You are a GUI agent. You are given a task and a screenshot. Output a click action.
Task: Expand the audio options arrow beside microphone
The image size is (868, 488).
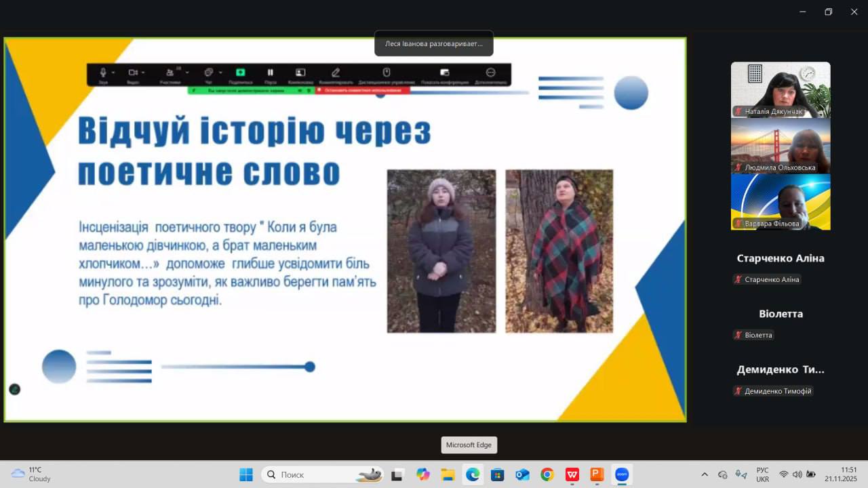[113, 72]
